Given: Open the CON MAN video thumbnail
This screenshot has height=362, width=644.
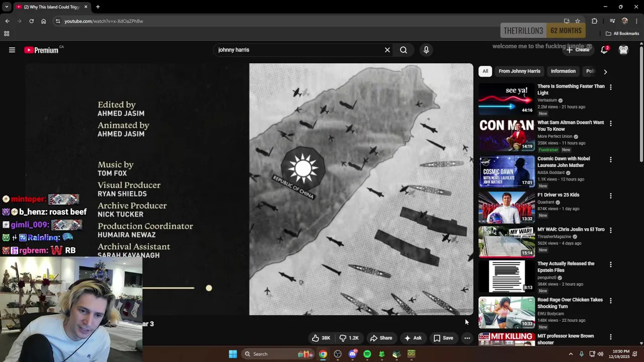Looking at the screenshot, I should [507, 135].
